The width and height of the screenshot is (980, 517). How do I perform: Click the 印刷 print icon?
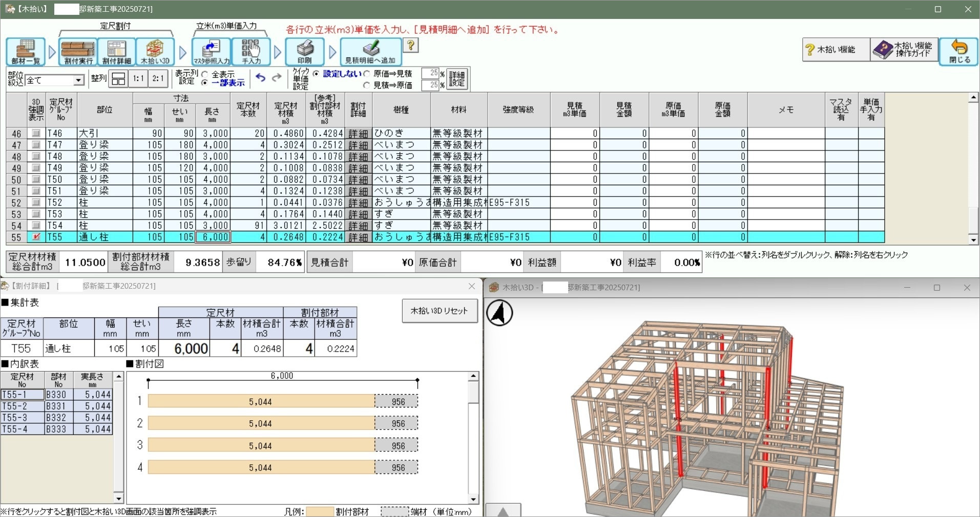tap(305, 52)
